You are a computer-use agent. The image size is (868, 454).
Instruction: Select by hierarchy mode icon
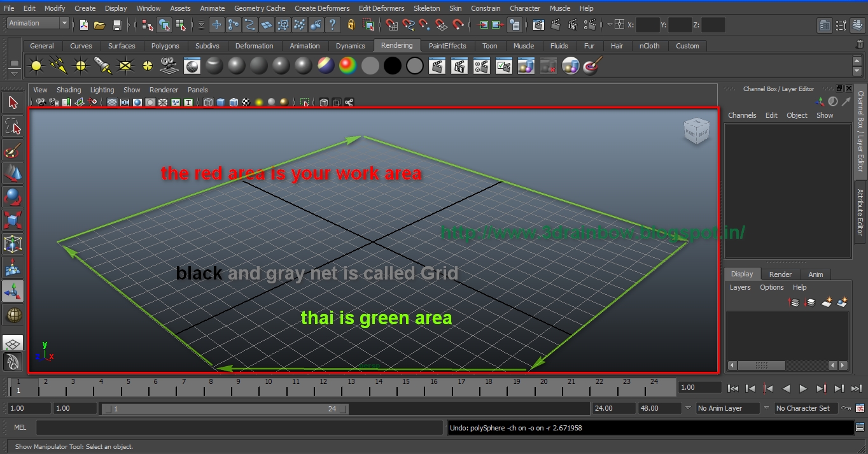(148, 25)
